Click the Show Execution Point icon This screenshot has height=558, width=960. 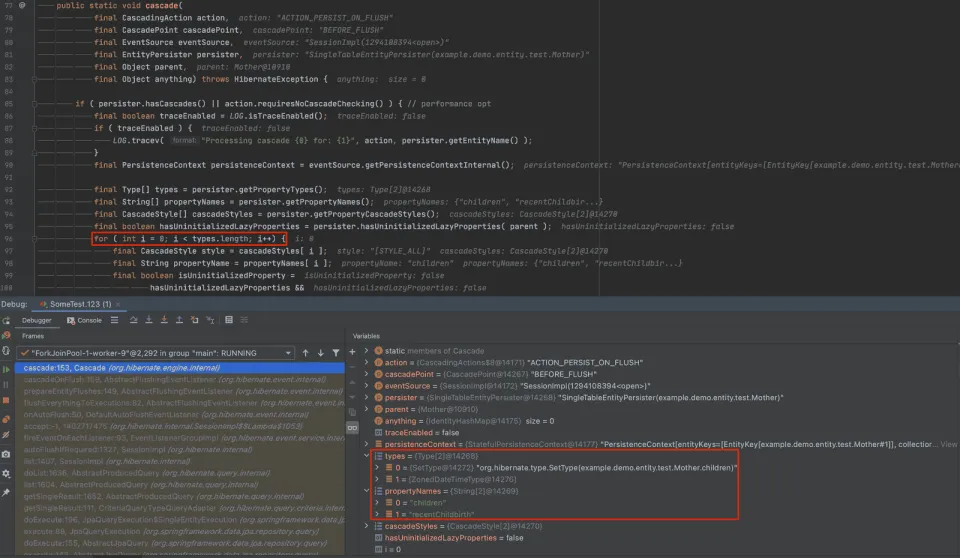(x=114, y=320)
